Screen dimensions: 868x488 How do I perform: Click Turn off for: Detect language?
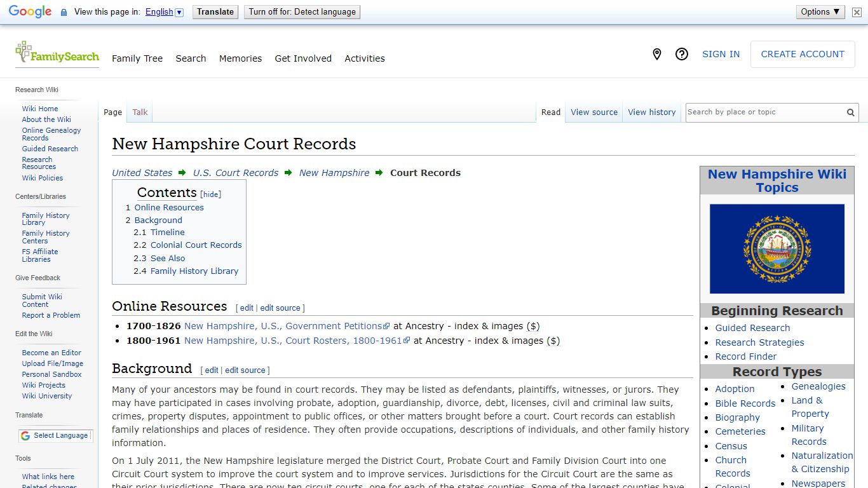pyautogui.click(x=302, y=12)
